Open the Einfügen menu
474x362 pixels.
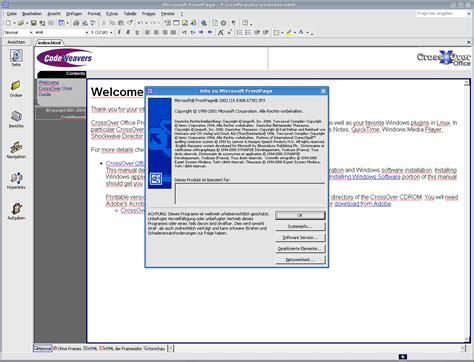point(74,14)
